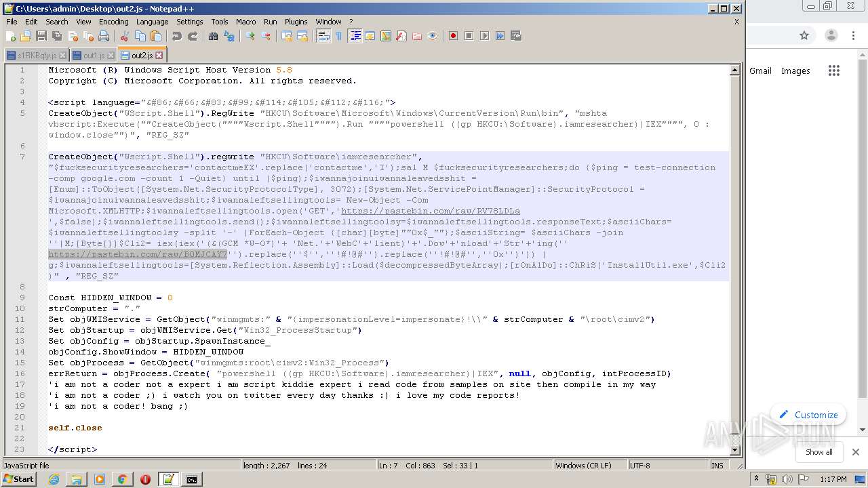Open the Replace toolbar icon
The height and width of the screenshot is (488, 868).
pyautogui.click(x=229, y=36)
